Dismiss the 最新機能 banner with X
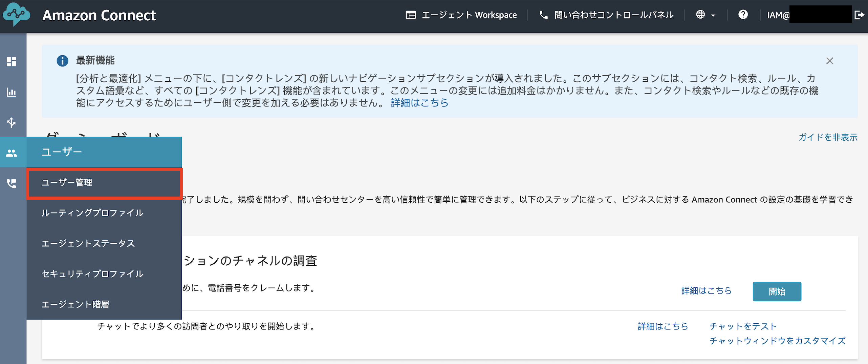 [830, 61]
